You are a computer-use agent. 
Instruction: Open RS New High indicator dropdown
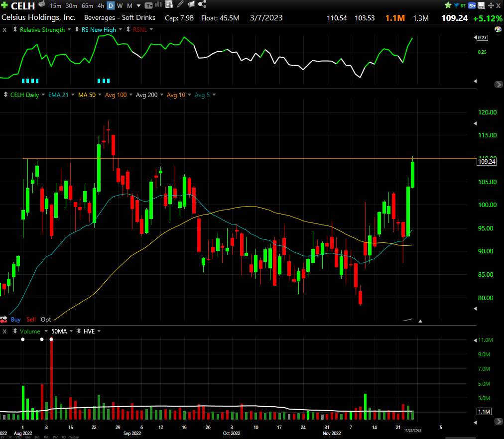[x=121, y=29]
